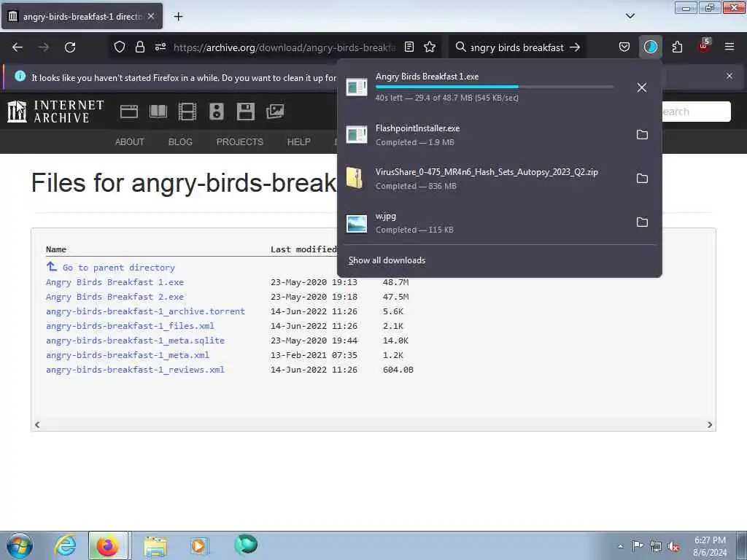Open Internet Archive Video film icon
747x560 pixels.
pyautogui.click(x=187, y=112)
